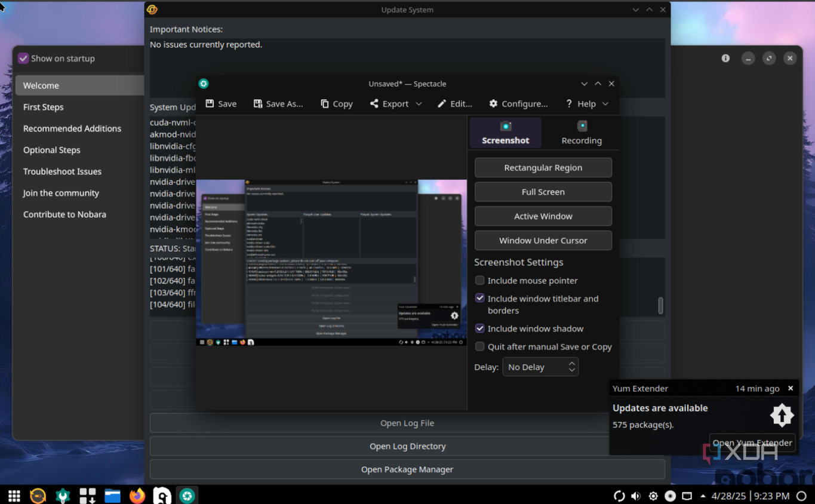This screenshot has height=504, width=815.
Task: Open the disc tray icon
Action: (x=670, y=496)
